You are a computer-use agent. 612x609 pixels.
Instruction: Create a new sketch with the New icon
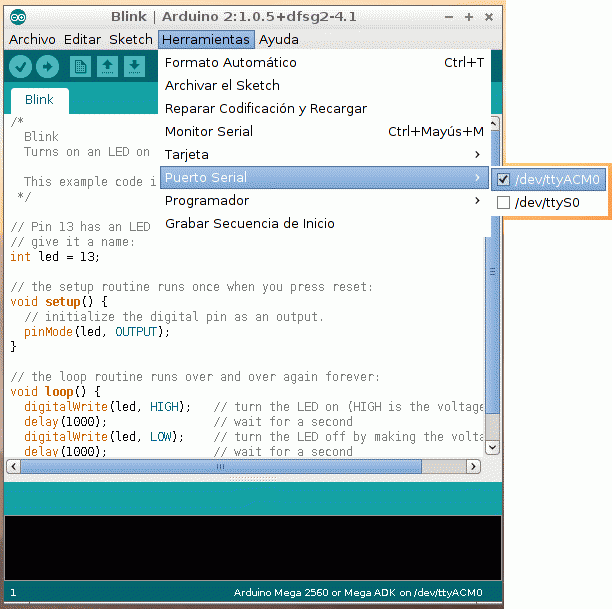click(x=80, y=66)
